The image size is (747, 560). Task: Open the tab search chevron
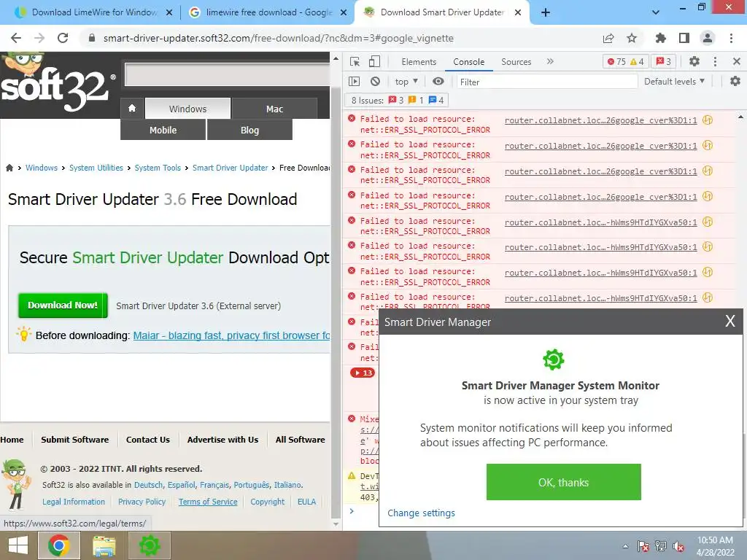coord(656,12)
